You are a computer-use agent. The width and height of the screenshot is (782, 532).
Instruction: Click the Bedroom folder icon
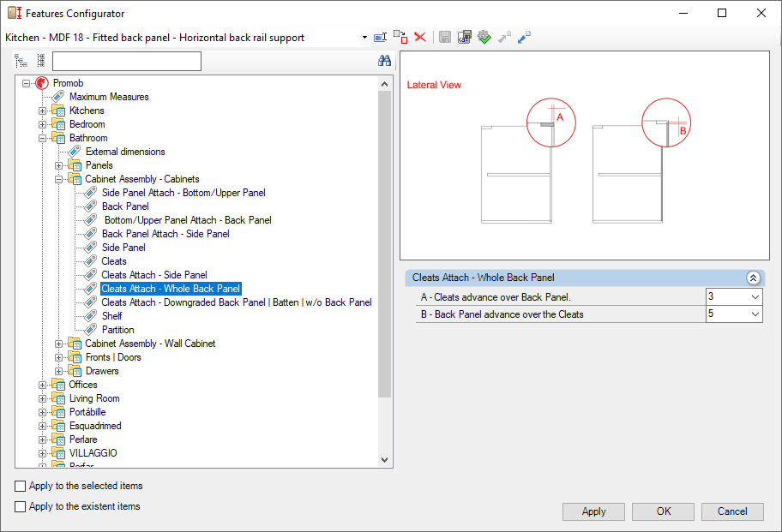click(58, 124)
